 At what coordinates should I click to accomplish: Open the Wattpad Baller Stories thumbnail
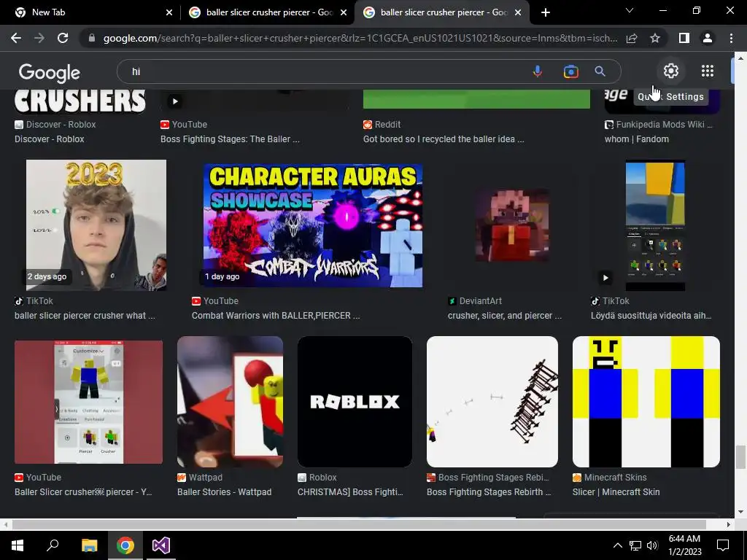click(230, 402)
